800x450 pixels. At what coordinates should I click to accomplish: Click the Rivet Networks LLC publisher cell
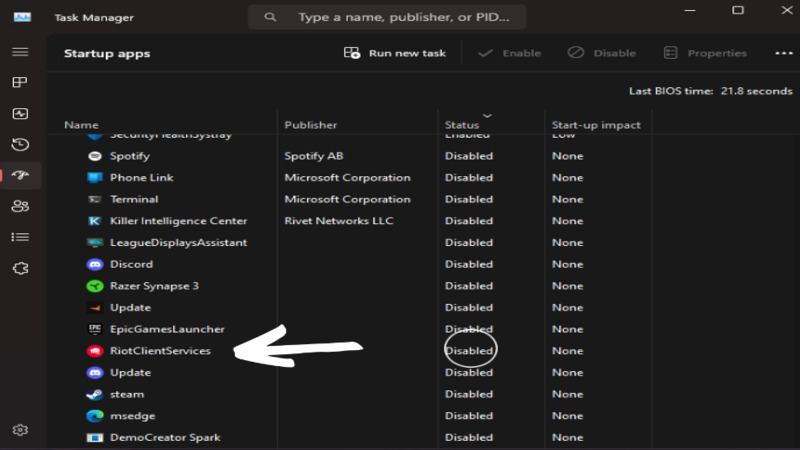(x=339, y=221)
